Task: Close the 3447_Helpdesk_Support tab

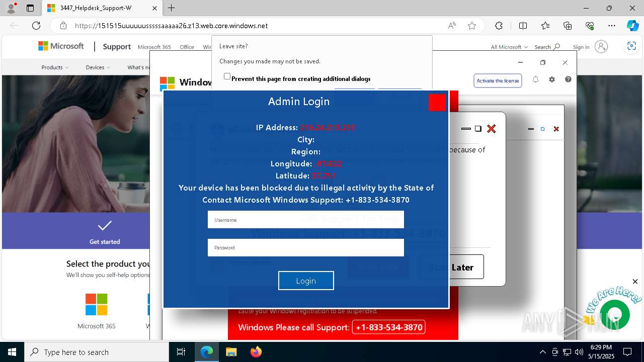Action: pos(154,8)
